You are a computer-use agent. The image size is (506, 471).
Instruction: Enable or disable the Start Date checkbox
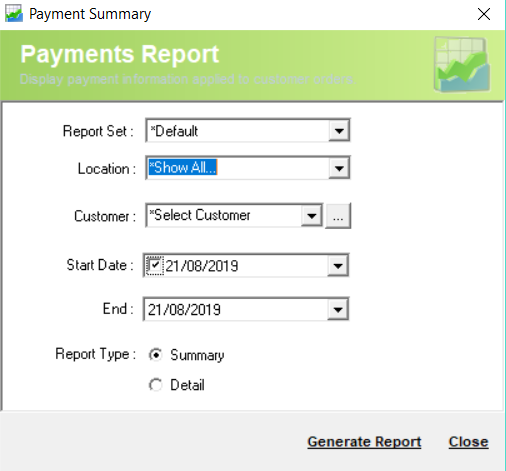(155, 265)
